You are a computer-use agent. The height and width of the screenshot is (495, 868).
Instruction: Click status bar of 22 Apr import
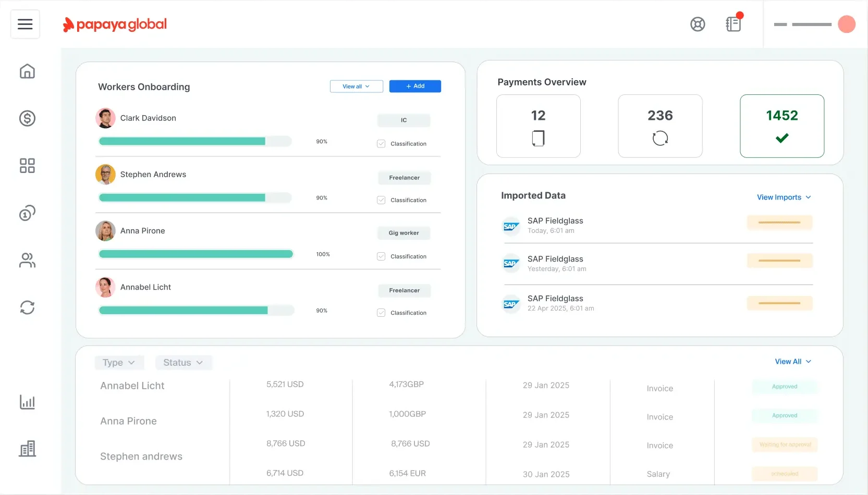click(x=780, y=303)
